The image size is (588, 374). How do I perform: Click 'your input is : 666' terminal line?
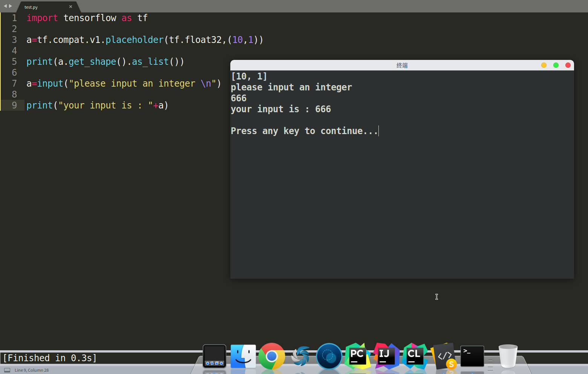(281, 109)
